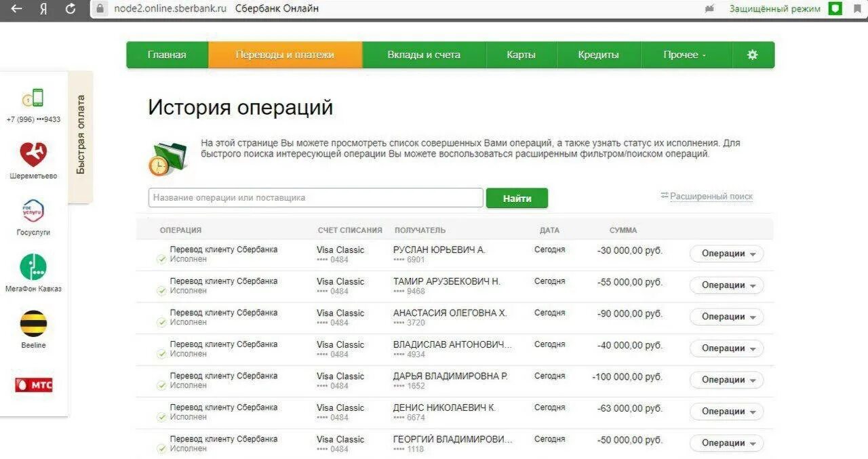The image size is (868, 459).
Task: Click the executed status checkmark for Руслан's transfer
Action: (161, 259)
